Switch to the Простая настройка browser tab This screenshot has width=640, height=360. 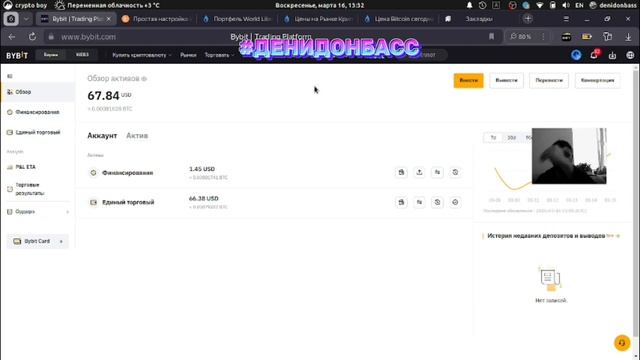[156, 19]
